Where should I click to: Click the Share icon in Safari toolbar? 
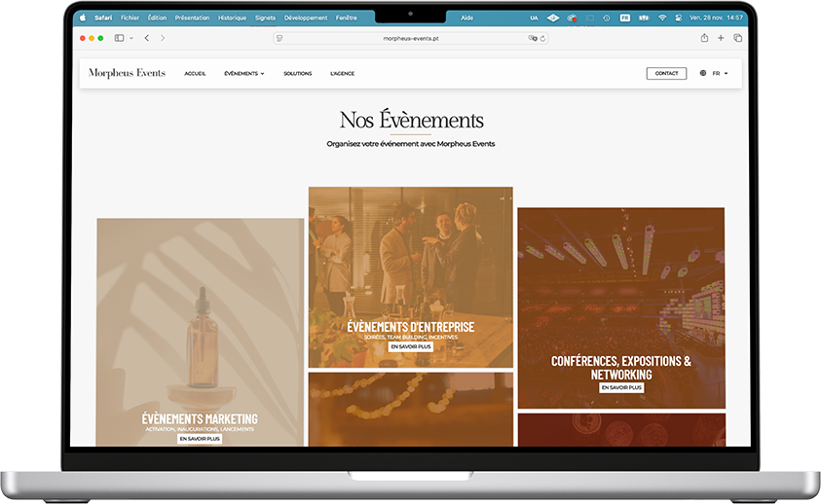tap(704, 38)
